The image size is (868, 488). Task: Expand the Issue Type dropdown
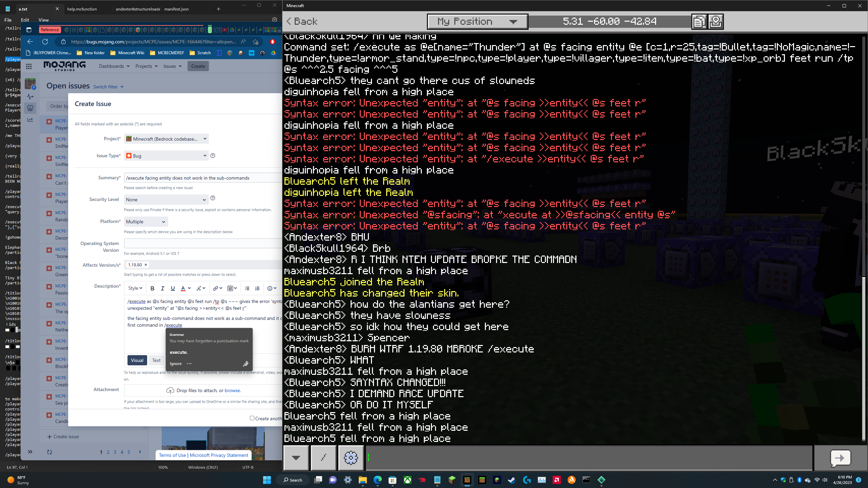[x=166, y=156]
